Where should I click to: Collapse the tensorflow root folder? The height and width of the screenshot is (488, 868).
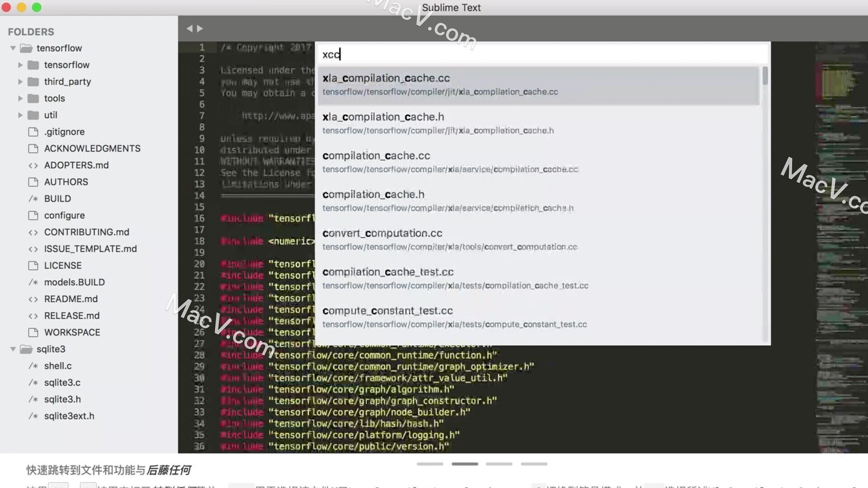[13, 48]
